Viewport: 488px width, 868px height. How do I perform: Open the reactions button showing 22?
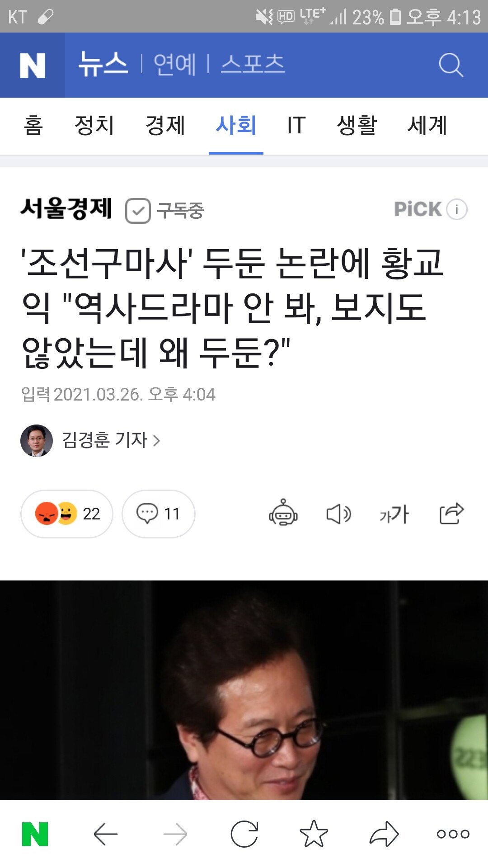(x=67, y=514)
